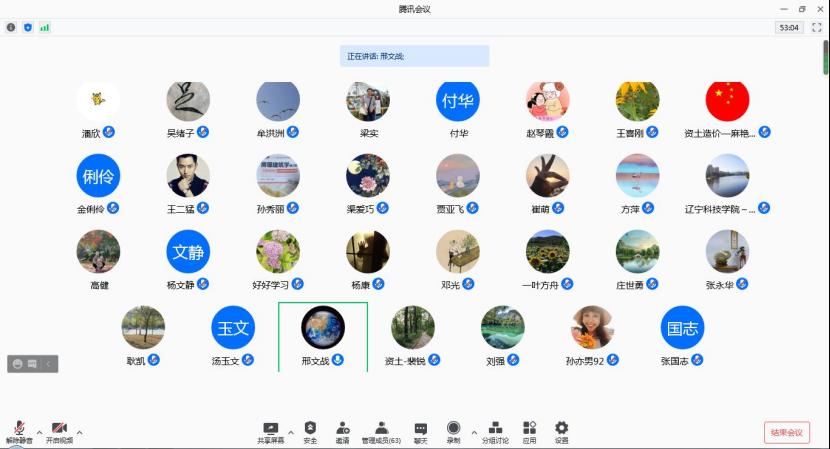
Task: Click the Invite (邀请) icon
Action: [343, 429]
